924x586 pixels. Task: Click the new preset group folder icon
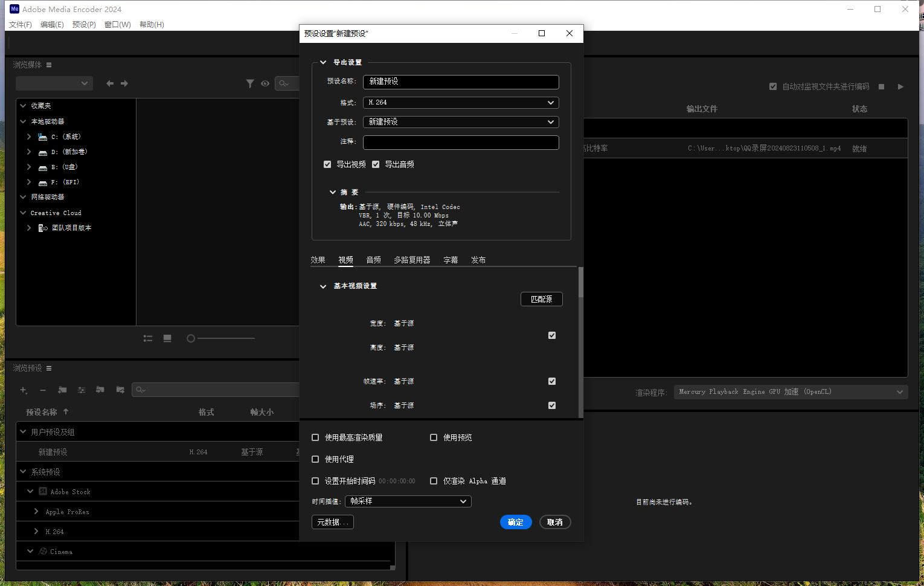coord(62,390)
